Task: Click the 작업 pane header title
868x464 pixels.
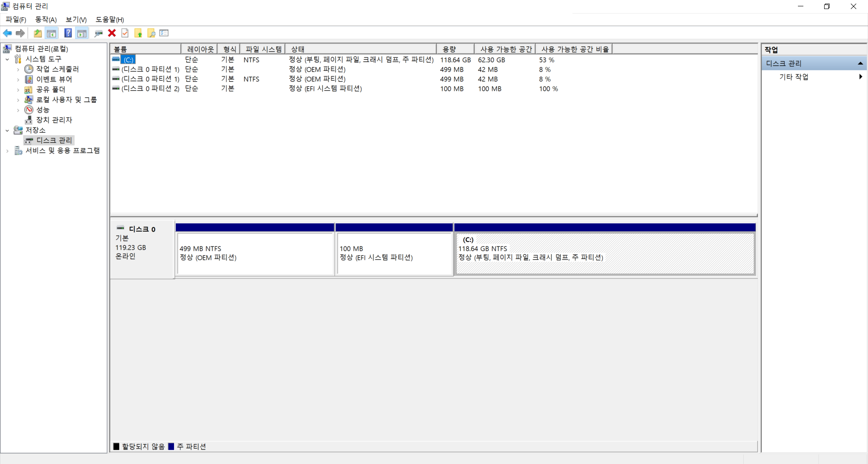Action: pyautogui.click(x=771, y=50)
